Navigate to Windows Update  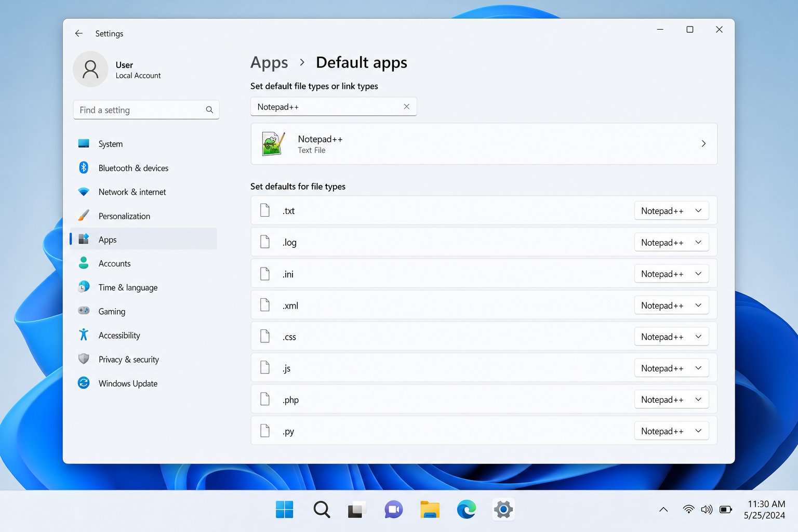pyautogui.click(x=143, y=383)
